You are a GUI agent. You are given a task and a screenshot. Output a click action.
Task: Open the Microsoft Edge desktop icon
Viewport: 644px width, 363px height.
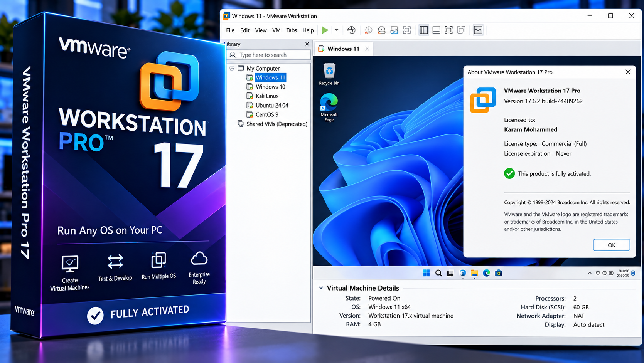tap(329, 108)
